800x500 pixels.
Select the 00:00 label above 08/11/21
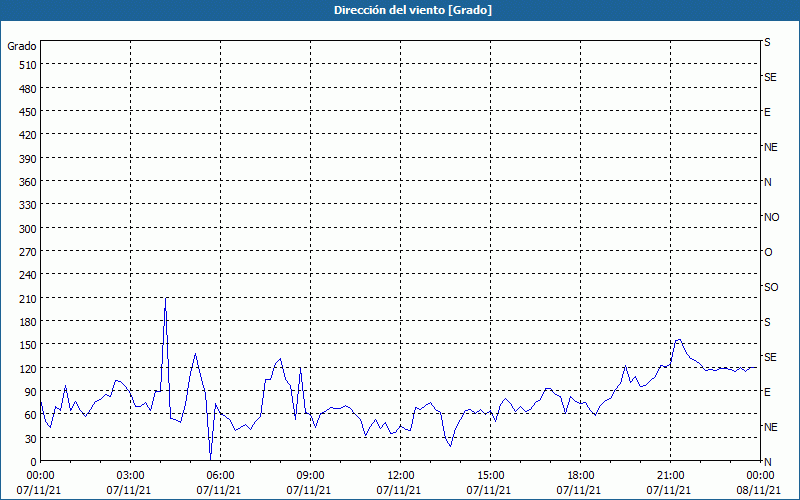tap(760, 476)
